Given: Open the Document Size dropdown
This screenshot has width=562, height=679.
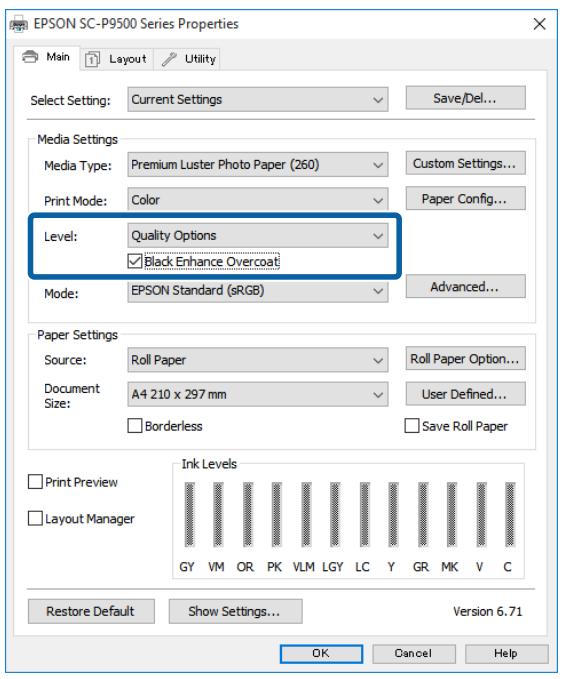Looking at the screenshot, I should (x=258, y=394).
